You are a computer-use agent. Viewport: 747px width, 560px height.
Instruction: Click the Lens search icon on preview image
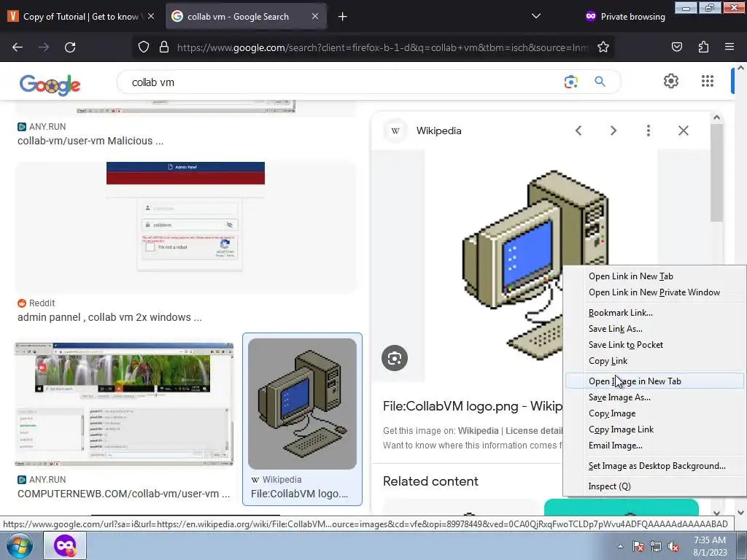tap(395, 358)
